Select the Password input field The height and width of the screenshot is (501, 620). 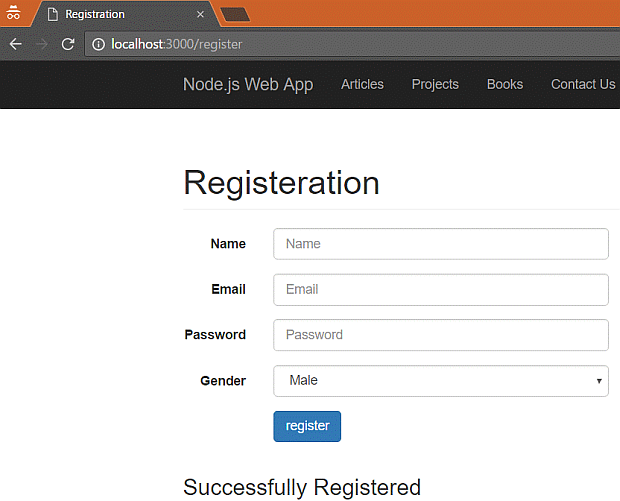coord(441,335)
